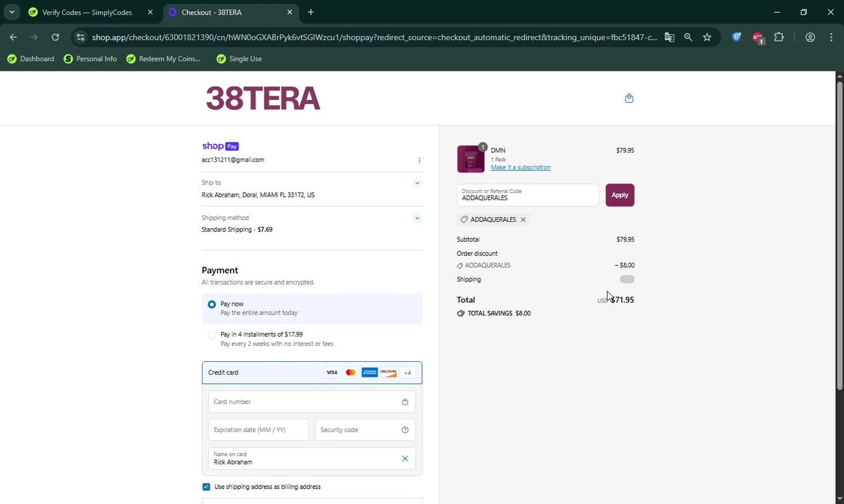Open the tab search dropdown arrow
844x504 pixels.
point(12,12)
